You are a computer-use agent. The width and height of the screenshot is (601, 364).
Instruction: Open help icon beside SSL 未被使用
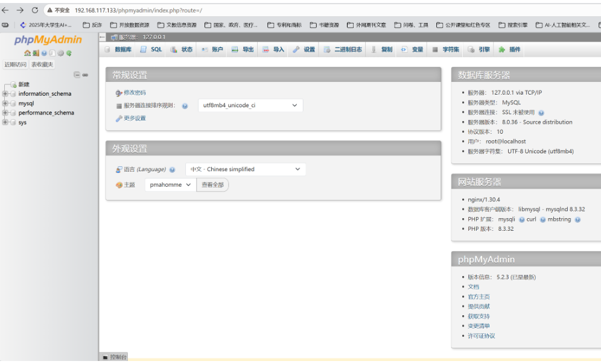coord(541,113)
